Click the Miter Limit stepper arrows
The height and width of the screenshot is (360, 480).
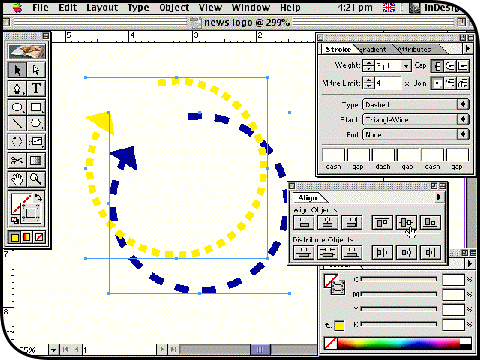point(368,83)
